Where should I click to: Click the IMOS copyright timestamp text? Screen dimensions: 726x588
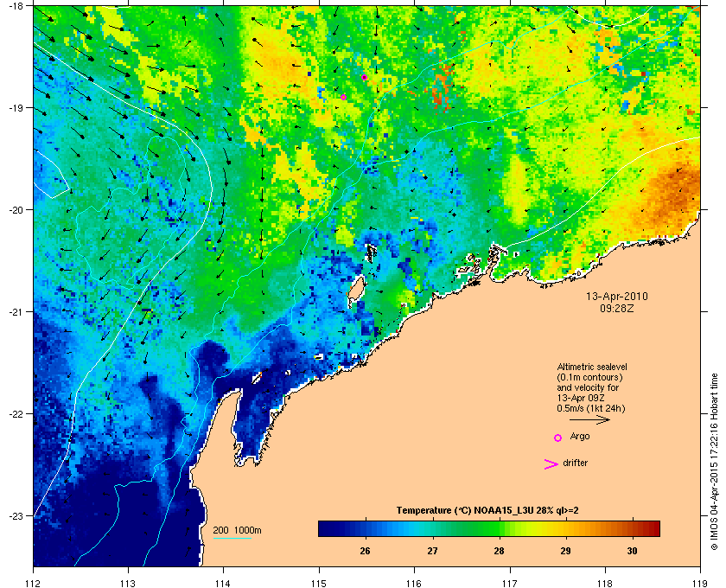tap(714, 462)
